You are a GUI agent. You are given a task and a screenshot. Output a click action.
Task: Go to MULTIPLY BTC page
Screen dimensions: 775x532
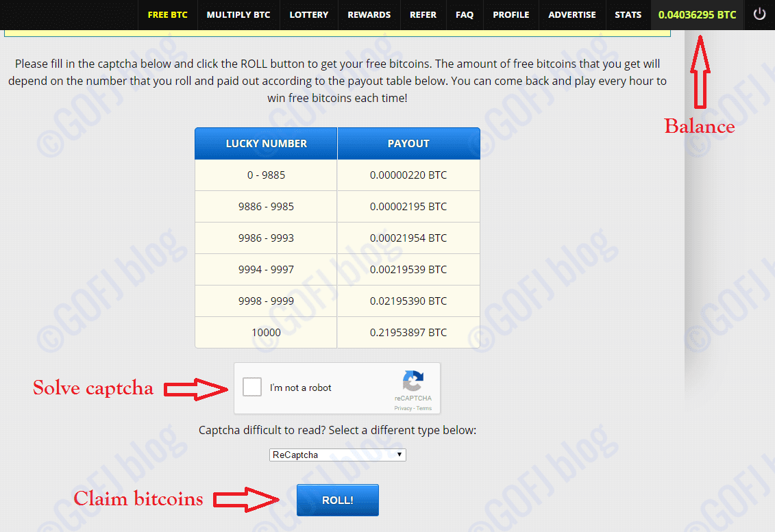click(x=238, y=15)
